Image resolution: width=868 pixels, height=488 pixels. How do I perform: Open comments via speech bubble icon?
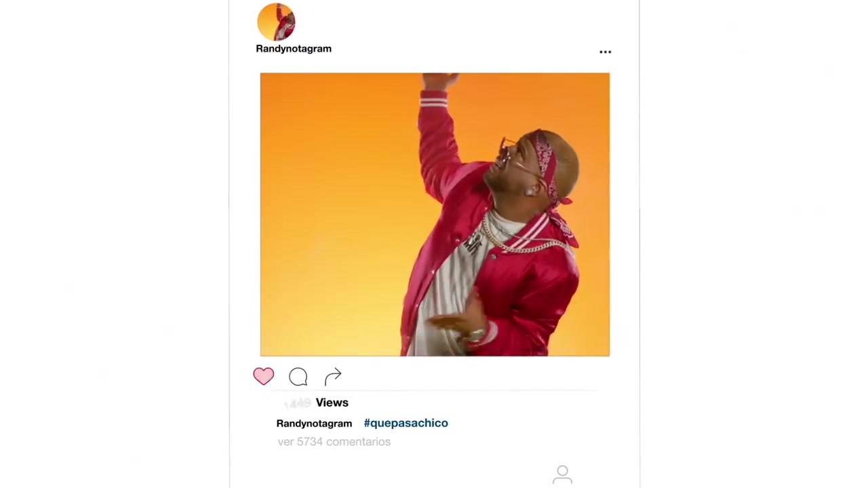pos(298,377)
